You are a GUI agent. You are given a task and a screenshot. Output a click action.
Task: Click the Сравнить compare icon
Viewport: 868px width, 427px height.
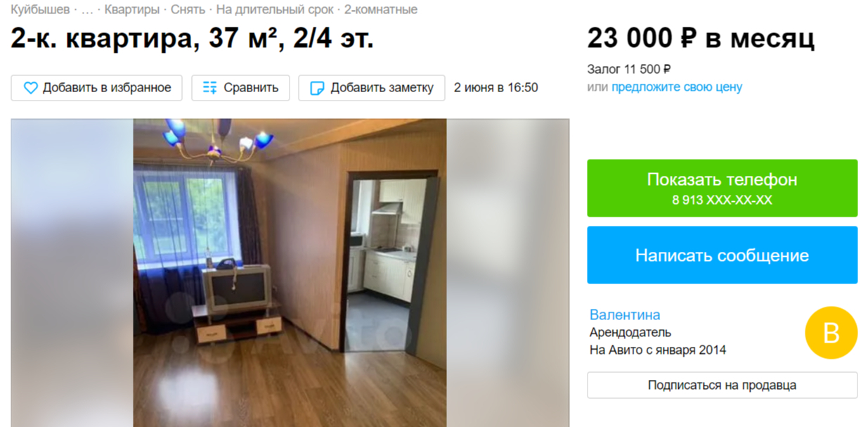click(210, 88)
